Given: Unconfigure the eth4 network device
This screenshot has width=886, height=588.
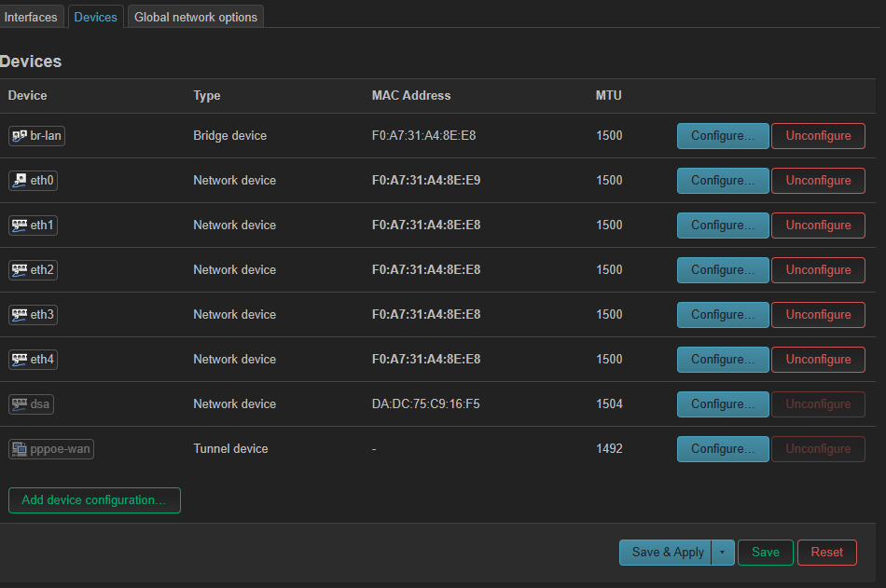Looking at the screenshot, I should [x=818, y=360].
